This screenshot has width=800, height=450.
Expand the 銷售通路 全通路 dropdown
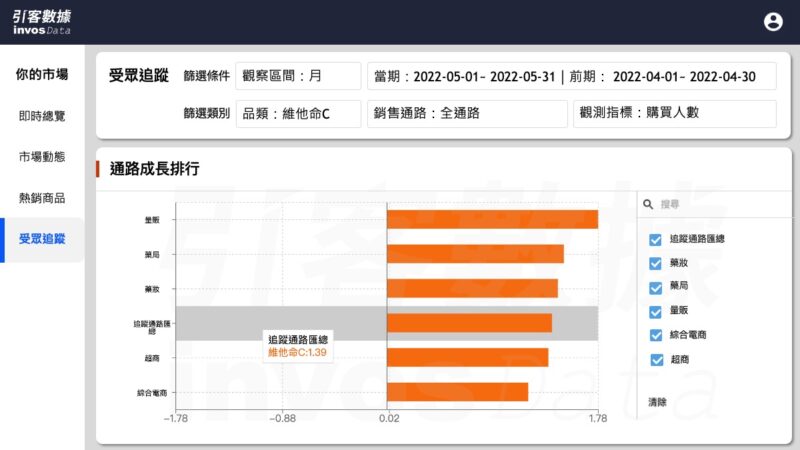(x=465, y=114)
